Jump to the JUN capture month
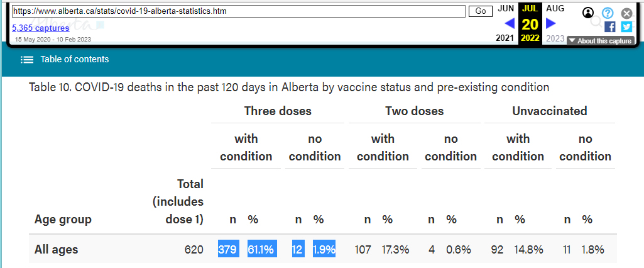Image resolution: width=644 pixels, height=268 pixels. tap(506, 8)
